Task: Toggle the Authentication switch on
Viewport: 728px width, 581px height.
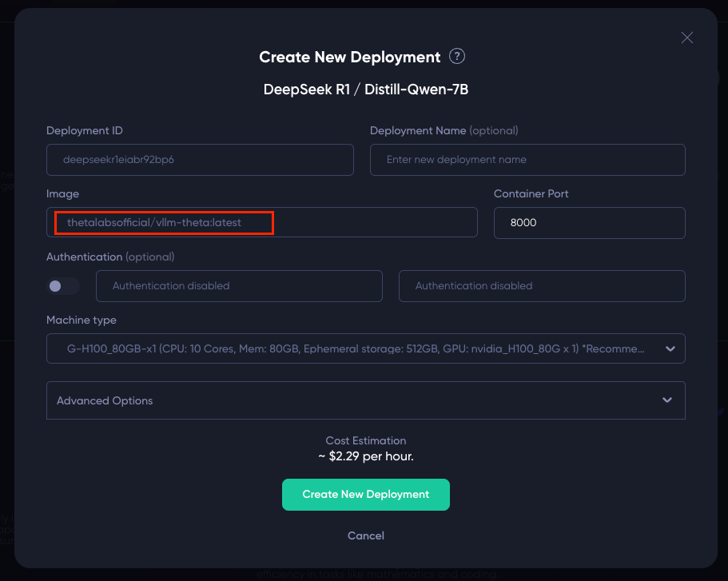Action: point(63,286)
